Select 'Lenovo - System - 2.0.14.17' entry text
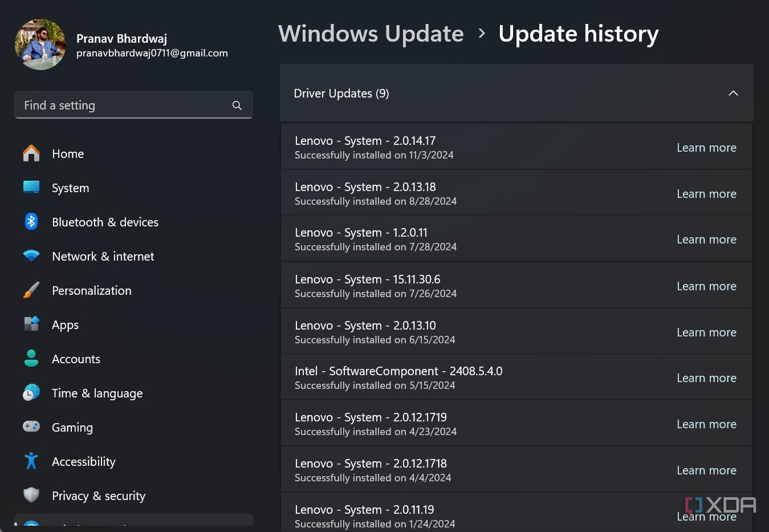The width and height of the screenshot is (769, 532). pos(365,141)
